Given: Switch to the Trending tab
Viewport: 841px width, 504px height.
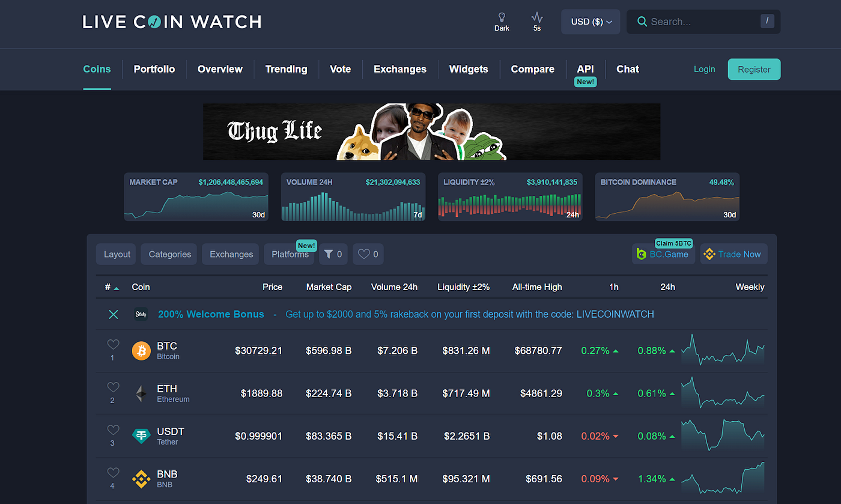Looking at the screenshot, I should [x=286, y=69].
